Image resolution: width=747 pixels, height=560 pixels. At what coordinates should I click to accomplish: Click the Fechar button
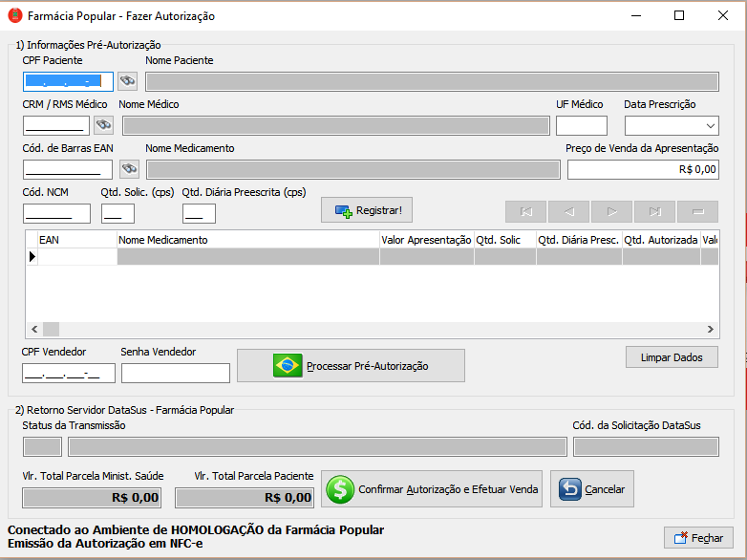point(698,538)
